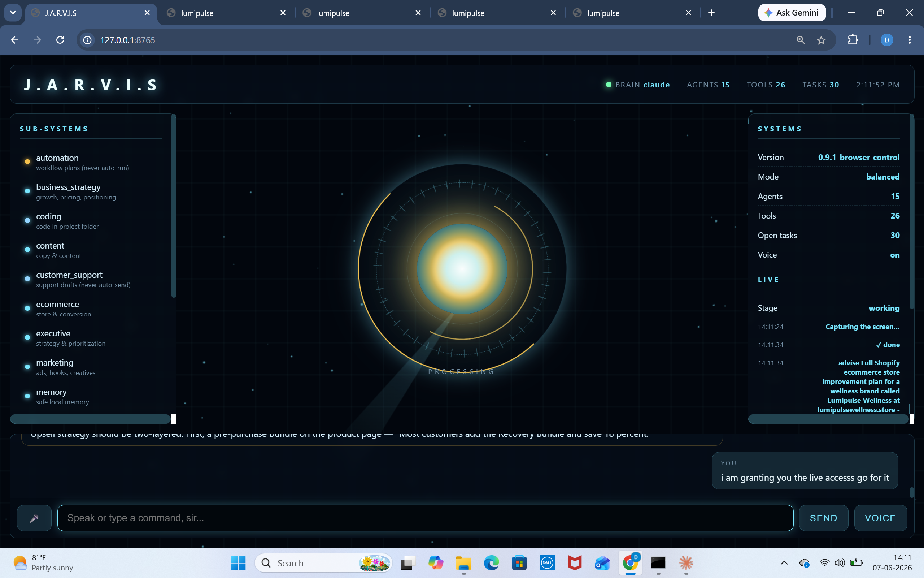Viewport: 924px width, 578px height.
Task: Open a new browser tab
Action: (x=711, y=13)
